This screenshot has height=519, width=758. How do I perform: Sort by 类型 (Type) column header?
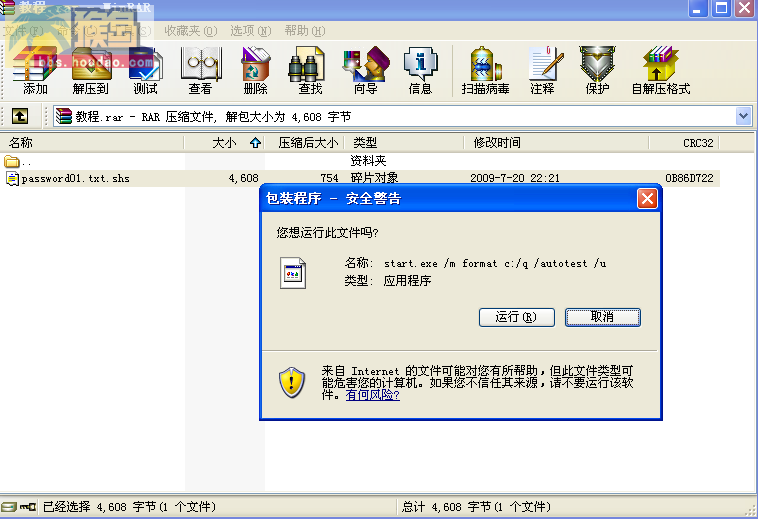tap(404, 143)
